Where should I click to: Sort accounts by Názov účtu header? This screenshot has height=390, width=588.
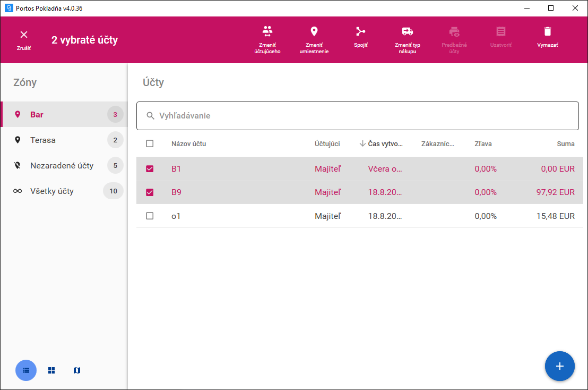[x=188, y=143]
